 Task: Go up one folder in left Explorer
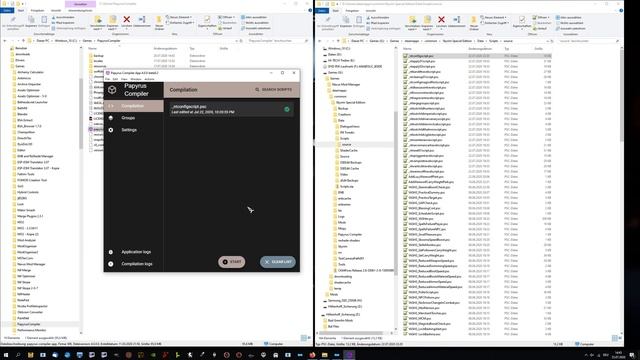(23, 41)
